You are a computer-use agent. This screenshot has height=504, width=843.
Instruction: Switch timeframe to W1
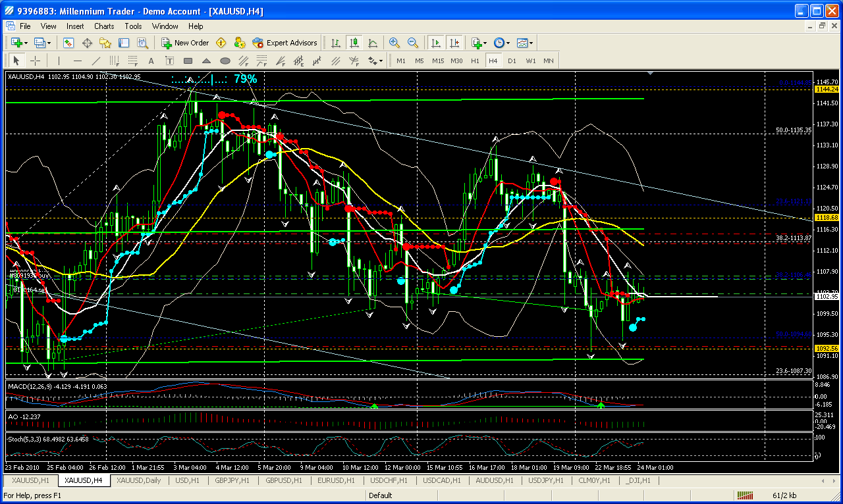coord(530,61)
